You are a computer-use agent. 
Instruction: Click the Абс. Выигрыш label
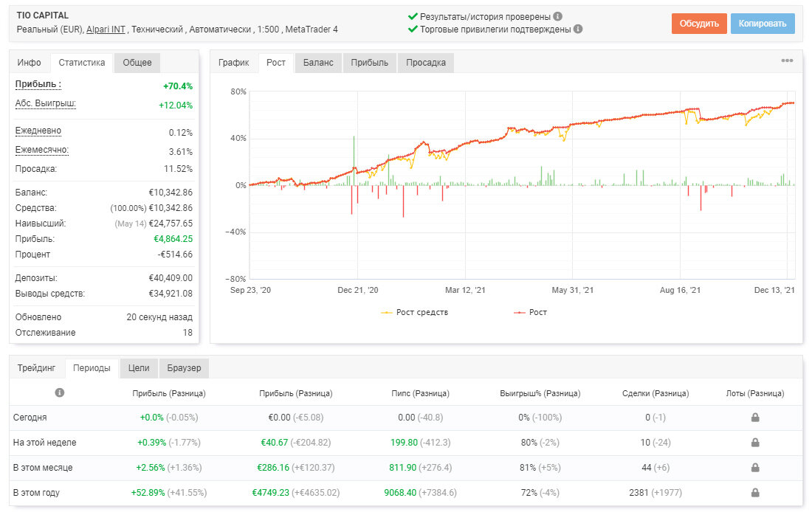coord(46,103)
